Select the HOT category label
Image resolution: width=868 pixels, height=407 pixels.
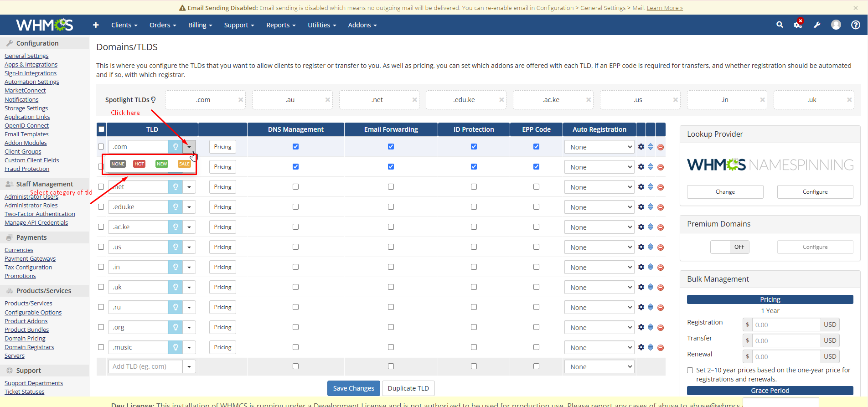coord(139,164)
